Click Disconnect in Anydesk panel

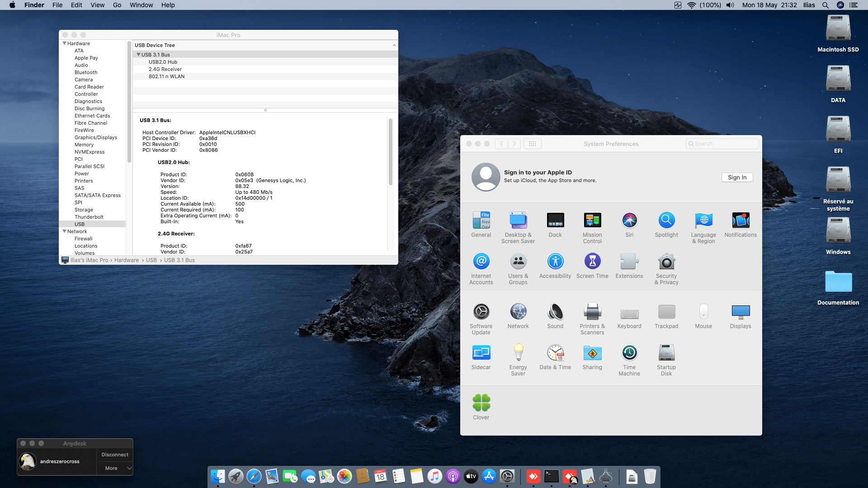(115, 455)
